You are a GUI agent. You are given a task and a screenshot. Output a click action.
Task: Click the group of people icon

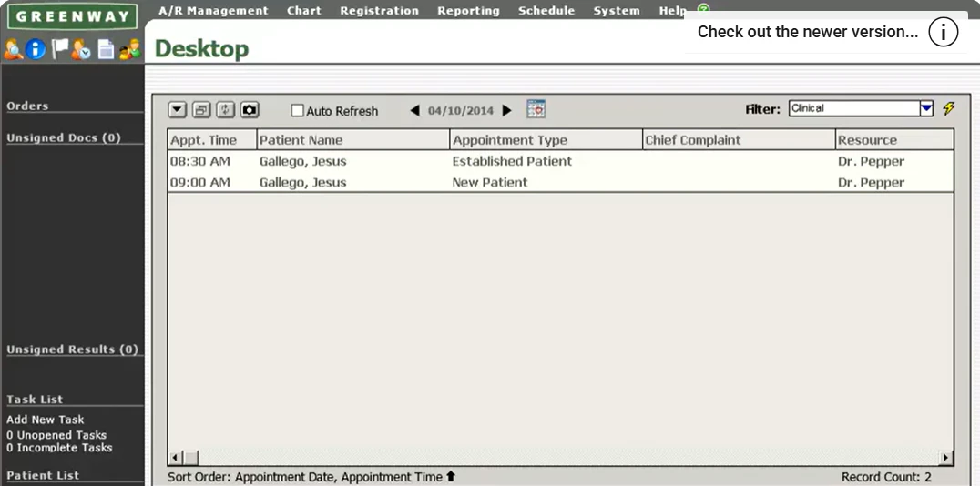coord(130,49)
